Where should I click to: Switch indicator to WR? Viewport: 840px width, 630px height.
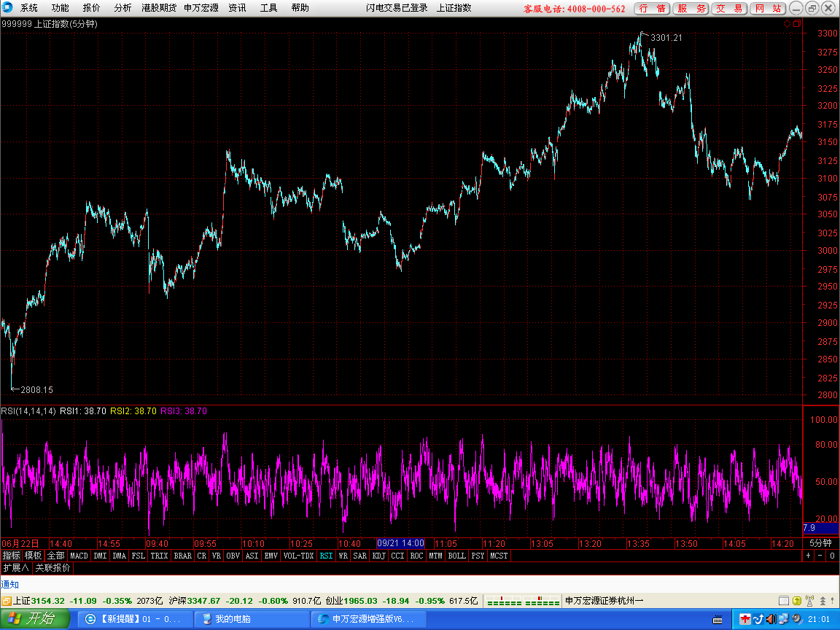[343, 556]
